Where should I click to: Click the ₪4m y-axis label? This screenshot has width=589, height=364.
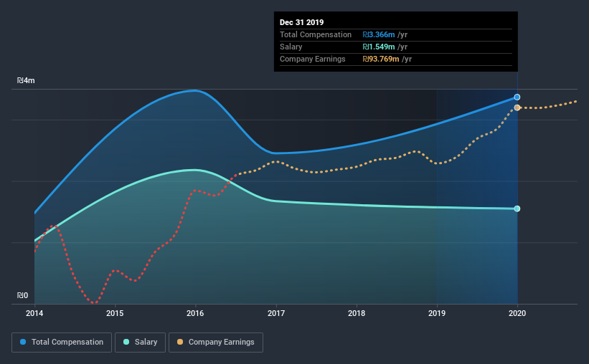tap(26, 81)
